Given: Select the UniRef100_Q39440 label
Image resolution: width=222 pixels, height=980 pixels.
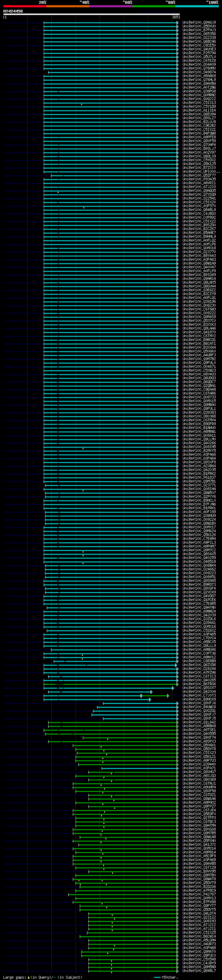Looking at the screenshot, I should point(199,764).
